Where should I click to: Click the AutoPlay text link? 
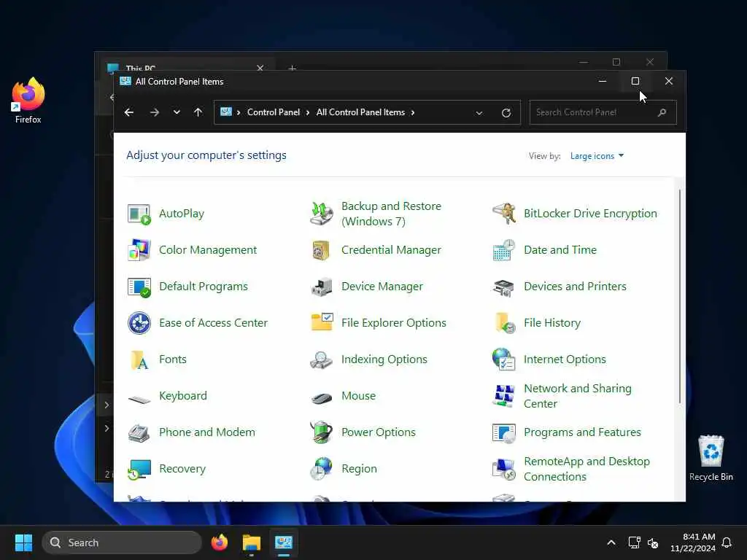(182, 214)
